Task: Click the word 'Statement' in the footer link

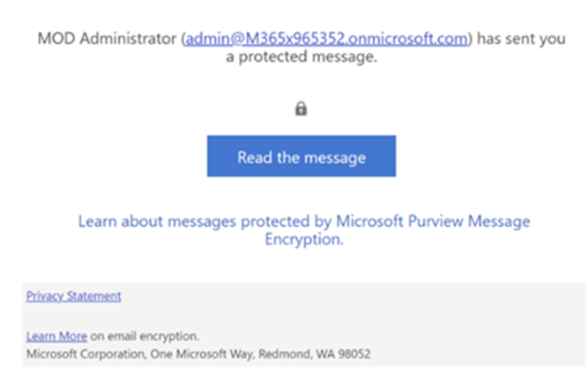Action: pos(94,296)
